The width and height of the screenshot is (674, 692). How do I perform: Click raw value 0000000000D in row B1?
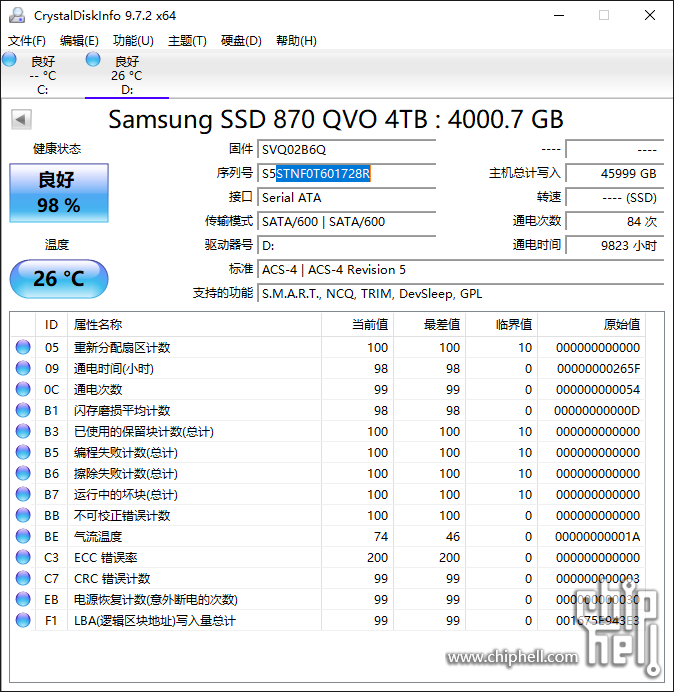click(x=597, y=410)
